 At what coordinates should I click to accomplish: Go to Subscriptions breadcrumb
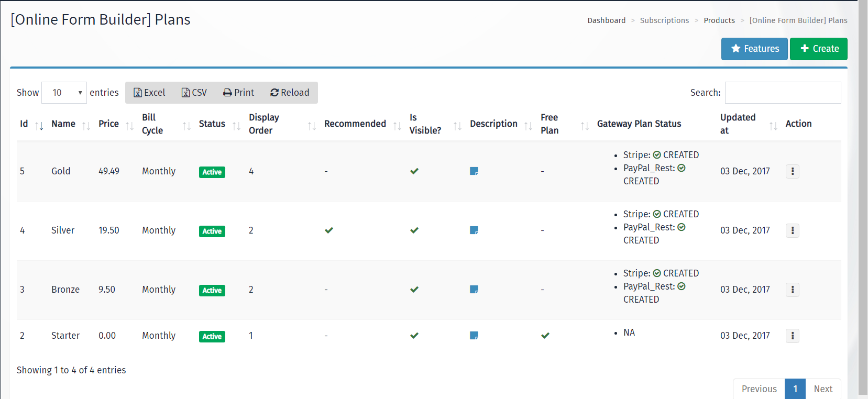point(664,20)
